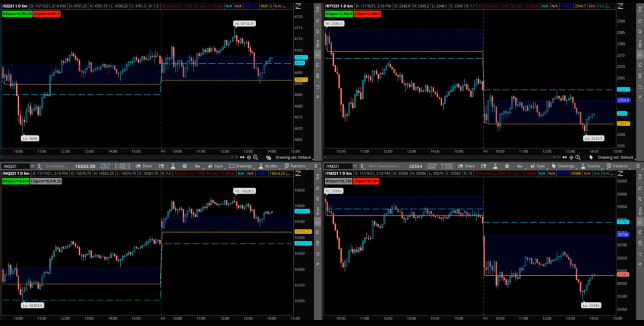Open the list menu icon in /NQZ21 toolbar
644x326 pixels.
(316, 166)
